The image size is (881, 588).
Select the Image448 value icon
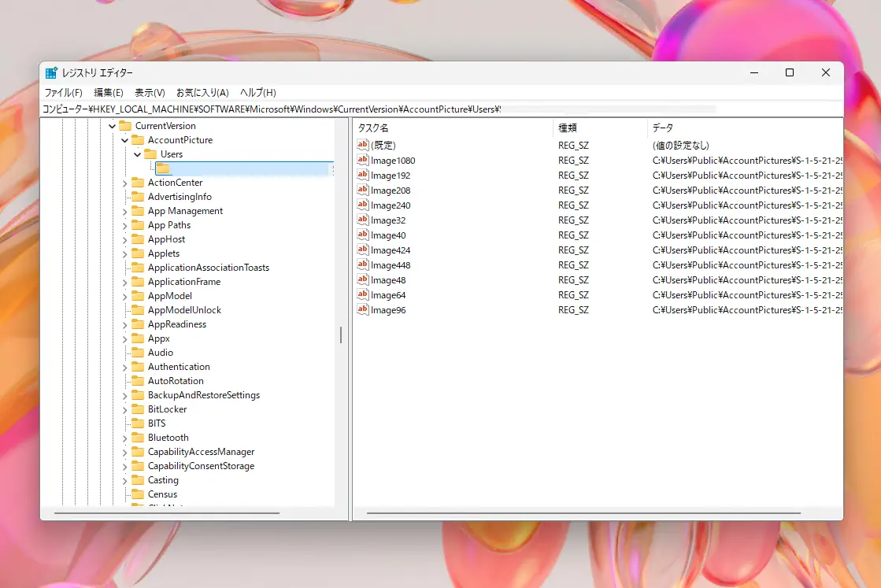coord(362,264)
